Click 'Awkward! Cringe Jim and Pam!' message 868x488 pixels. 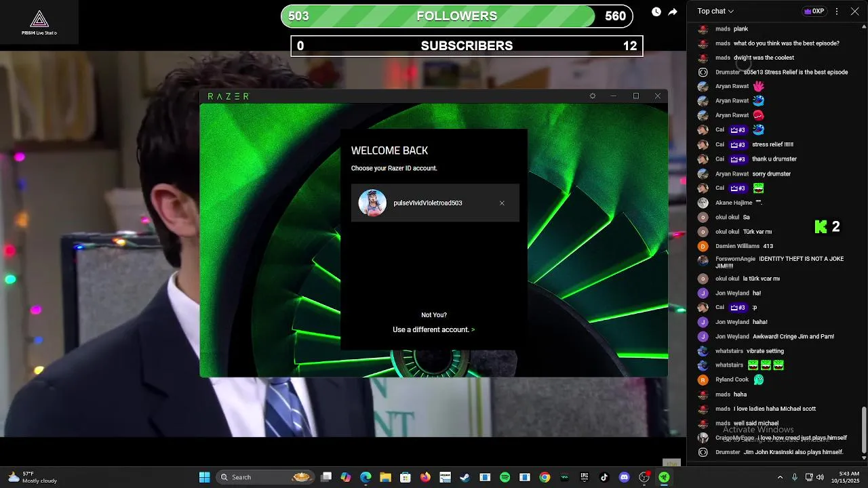793,336
